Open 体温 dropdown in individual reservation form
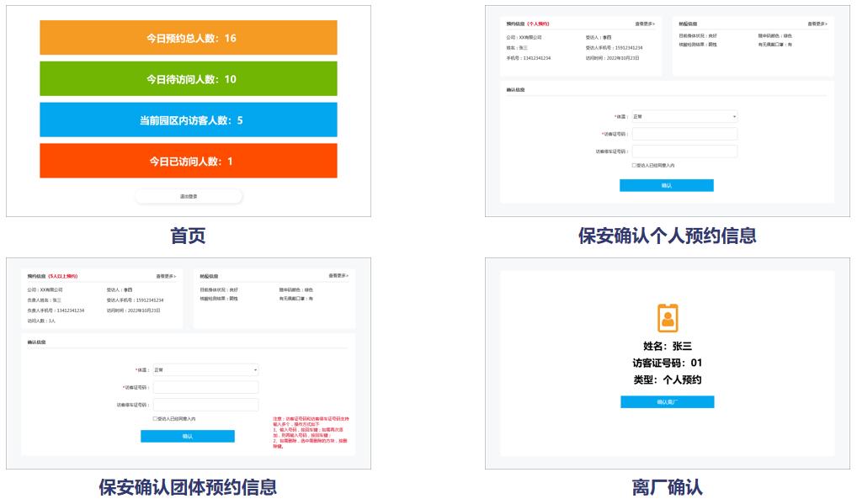Screen dimensions: 857x504 click(684, 117)
